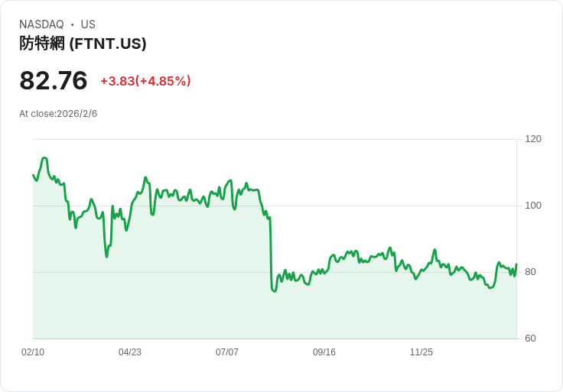Image resolution: width=563 pixels, height=392 pixels.
Task: Click the 120 y-axis label
Action: [533, 139]
